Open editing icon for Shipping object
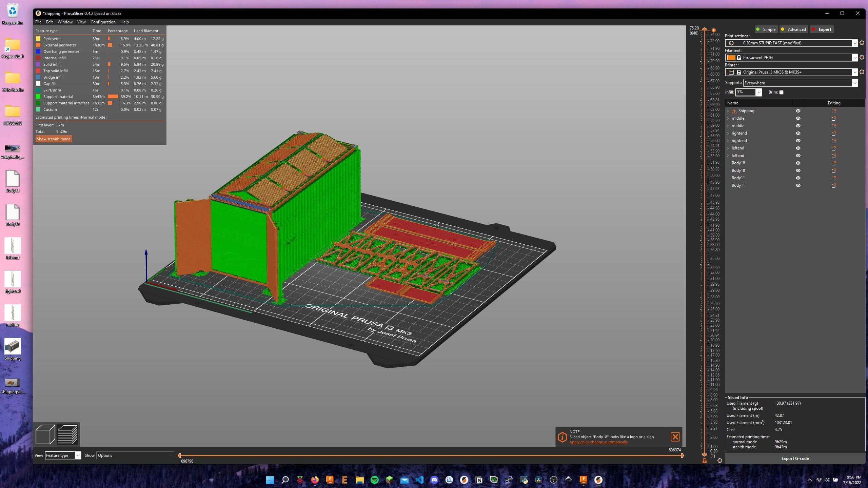868x488 pixels. coord(833,111)
